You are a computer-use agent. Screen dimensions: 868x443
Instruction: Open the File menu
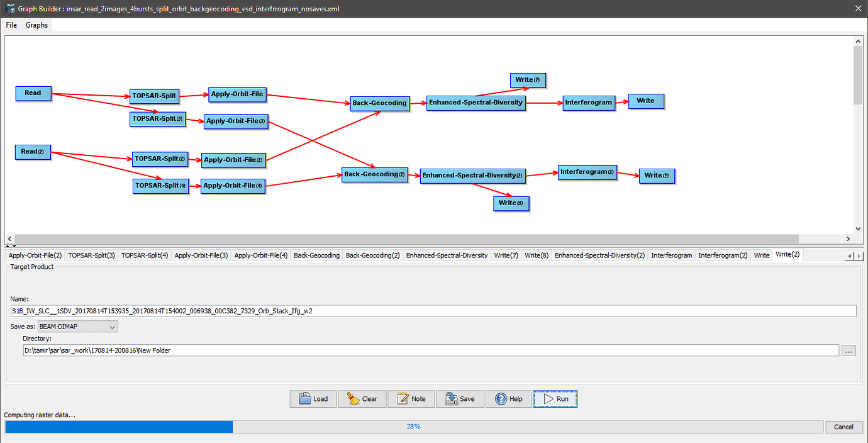[x=11, y=25]
